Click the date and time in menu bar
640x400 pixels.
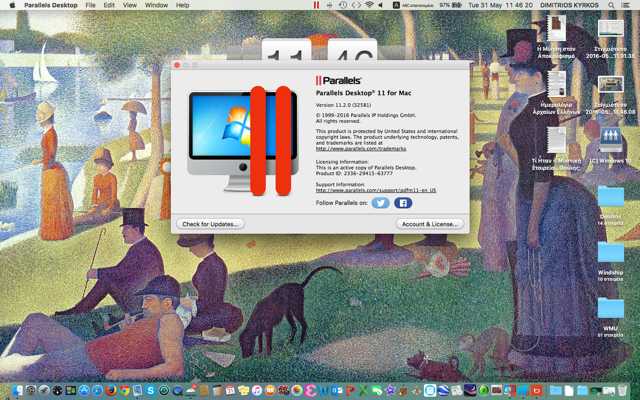pyautogui.click(x=500, y=5)
